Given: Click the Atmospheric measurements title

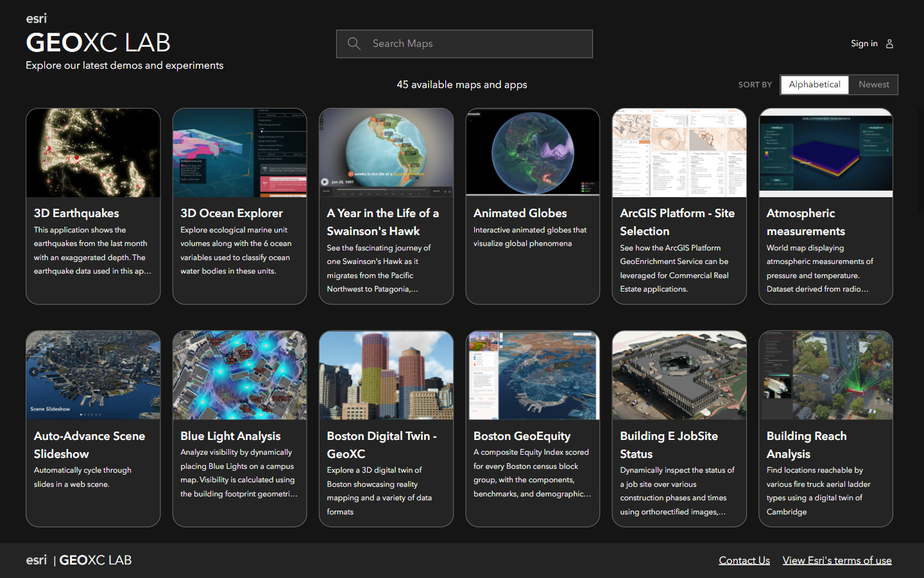Looking at the screenshot, I should pyautogui.click(x=806, y=222).
